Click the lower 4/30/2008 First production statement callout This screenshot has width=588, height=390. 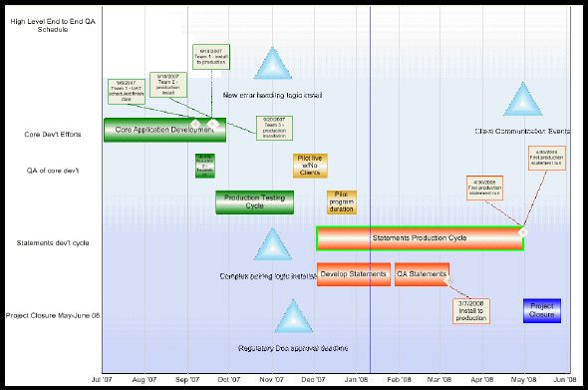pos(485,188)
